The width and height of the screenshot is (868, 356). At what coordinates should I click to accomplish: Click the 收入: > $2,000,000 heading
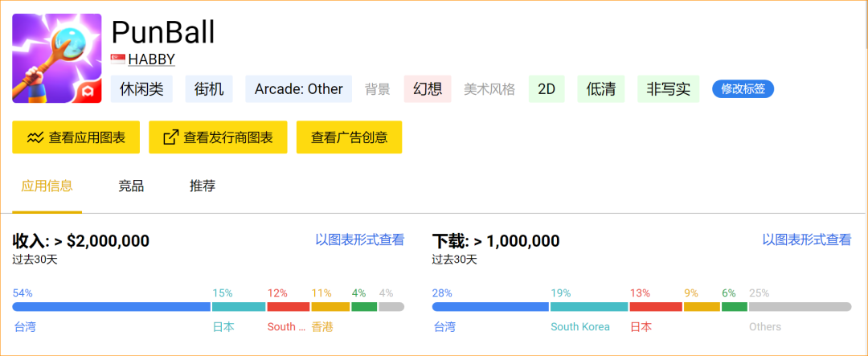(x=81, y=241)
